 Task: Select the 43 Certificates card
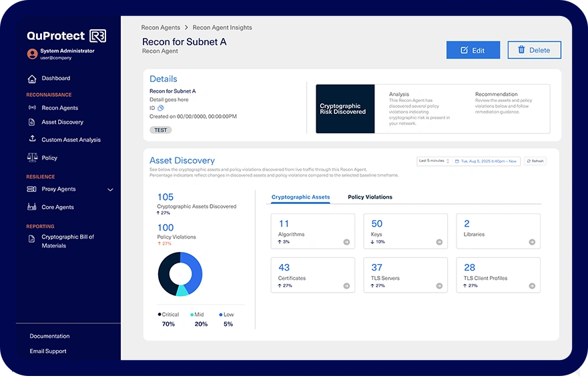(x=313, y=275)
